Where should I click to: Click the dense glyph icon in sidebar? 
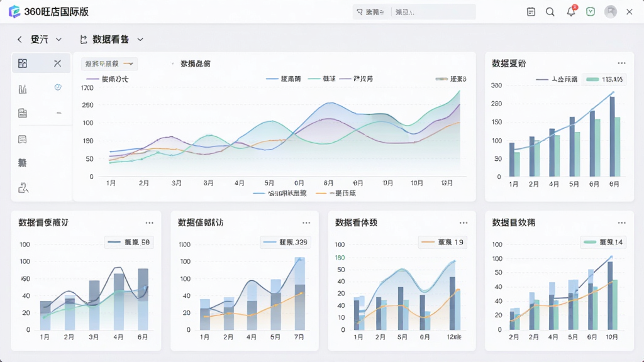23,163
